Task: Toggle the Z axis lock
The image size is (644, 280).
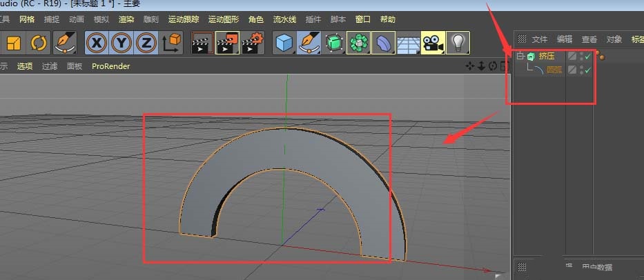Action: [145, 43]
